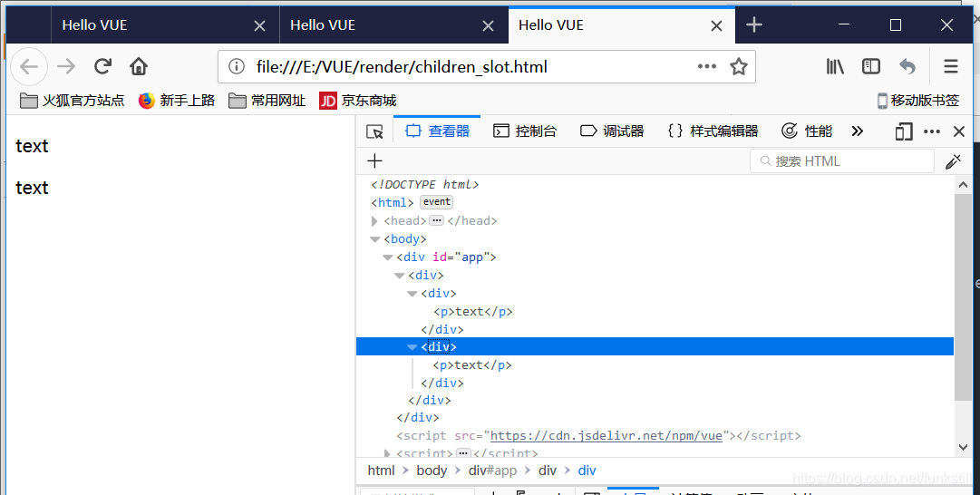Image resolution: width=980 pixels, height=495 pixels.
Task: Open the Library bookshelf icon
Action: (835, 66)
